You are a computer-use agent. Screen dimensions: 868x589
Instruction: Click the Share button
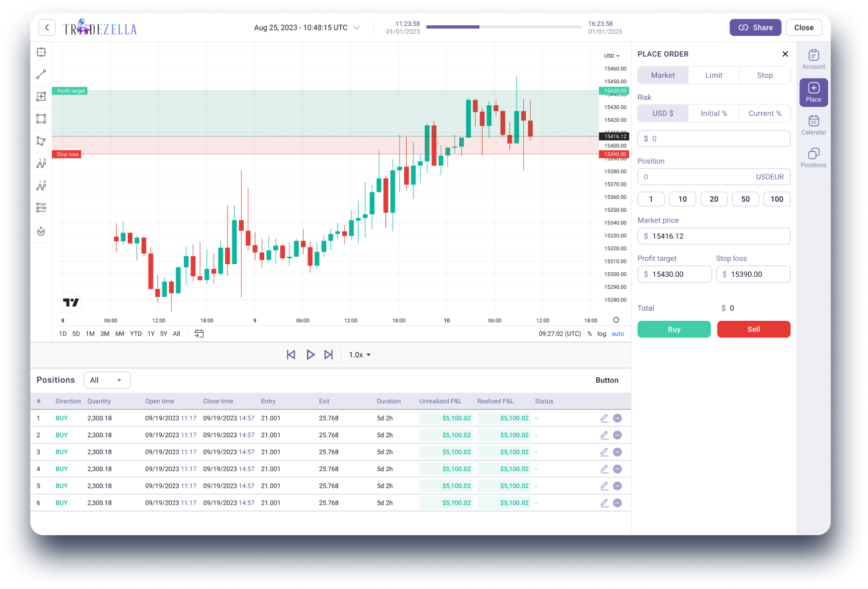pyautogui.click(x=755, y=27)
